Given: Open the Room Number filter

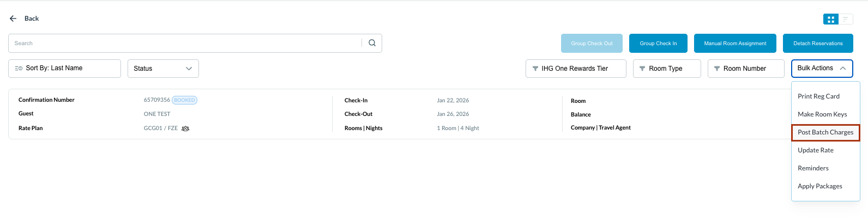Looking at the screenshot, I should coord(745,69).
